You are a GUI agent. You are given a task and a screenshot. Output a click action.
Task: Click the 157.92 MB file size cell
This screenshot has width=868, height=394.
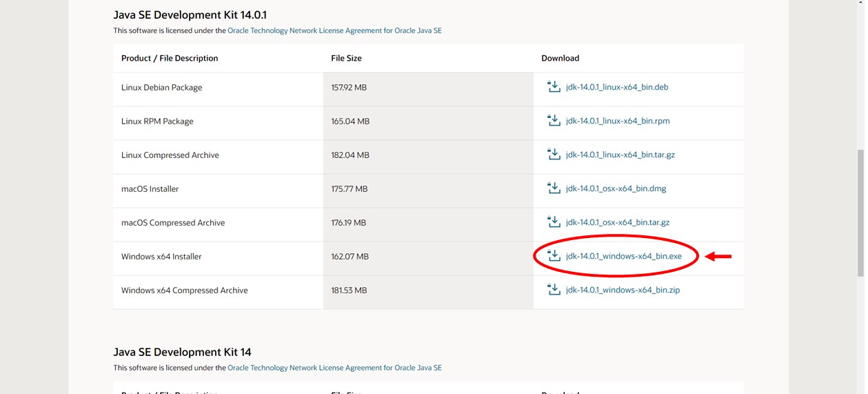(x=428, y=89)
